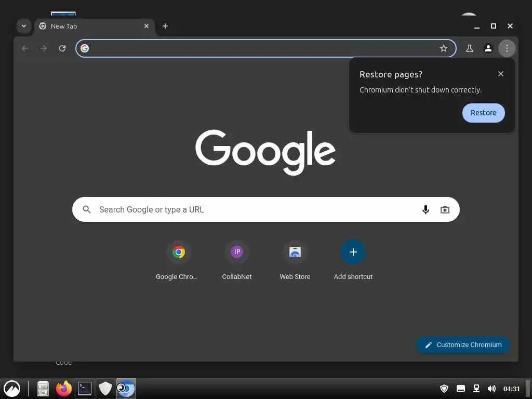Open the profile avatar menu
Screen dimensions: 532x399
pos(488,48)
